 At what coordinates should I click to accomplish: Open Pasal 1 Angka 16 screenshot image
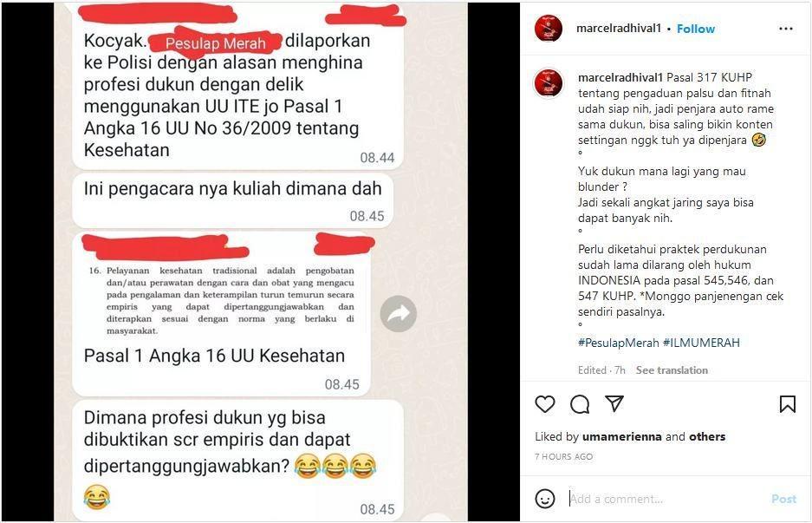click(x=222, y=301)
